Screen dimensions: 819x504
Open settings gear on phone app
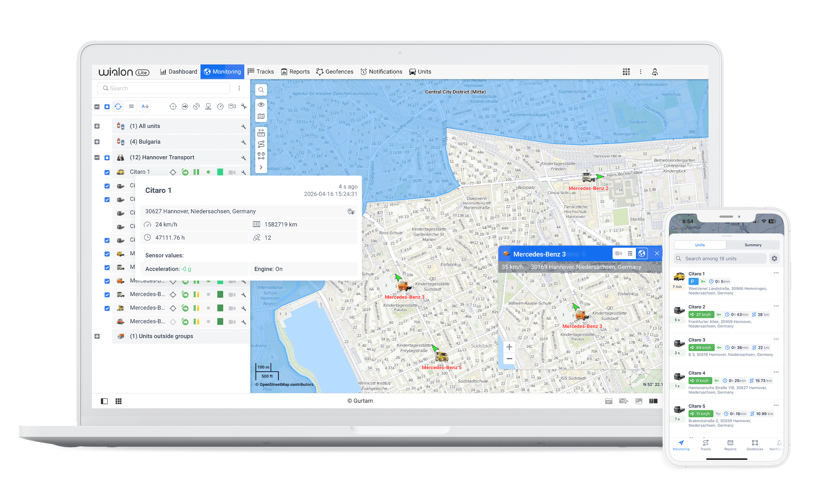click(774, 259)
